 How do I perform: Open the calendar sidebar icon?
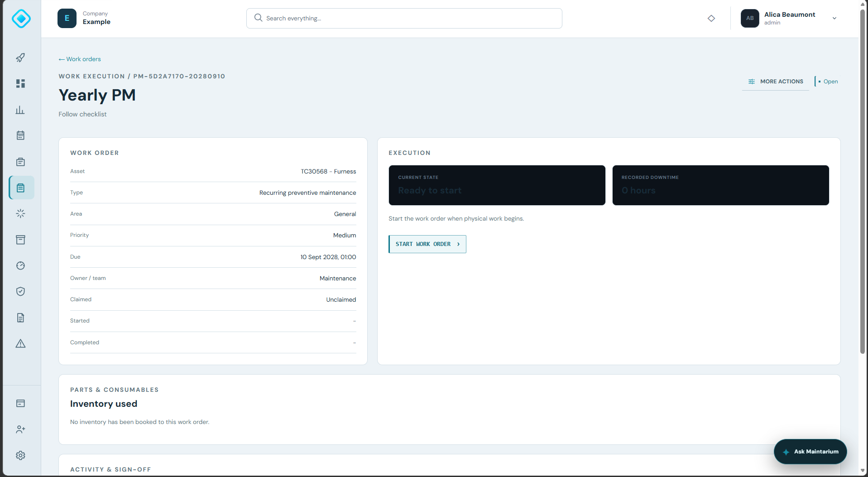(x=20, y=135)
